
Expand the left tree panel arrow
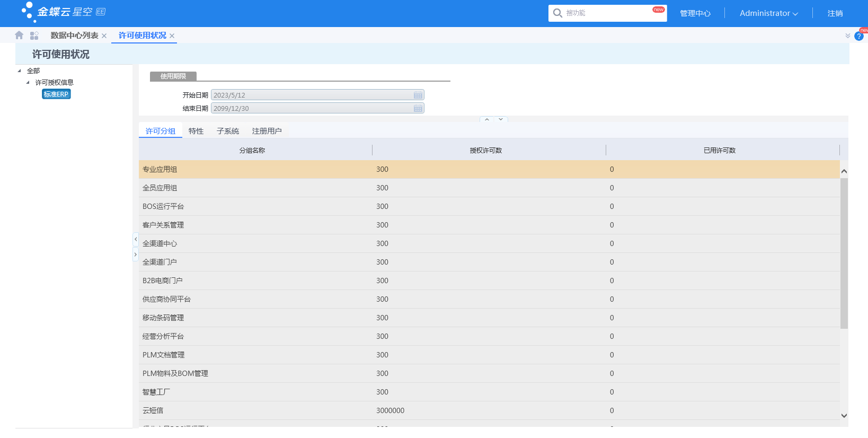coord(136,255)
